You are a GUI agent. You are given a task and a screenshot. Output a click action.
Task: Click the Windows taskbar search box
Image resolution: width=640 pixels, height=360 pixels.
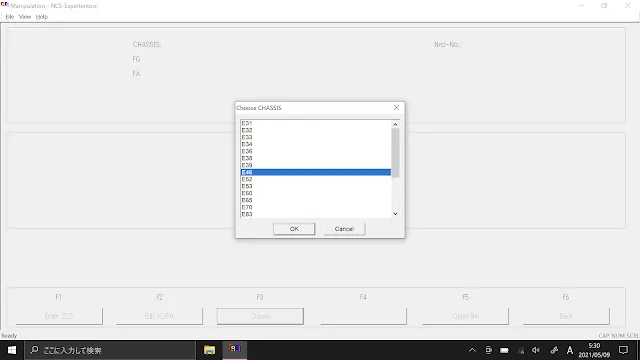coord(110,350)
